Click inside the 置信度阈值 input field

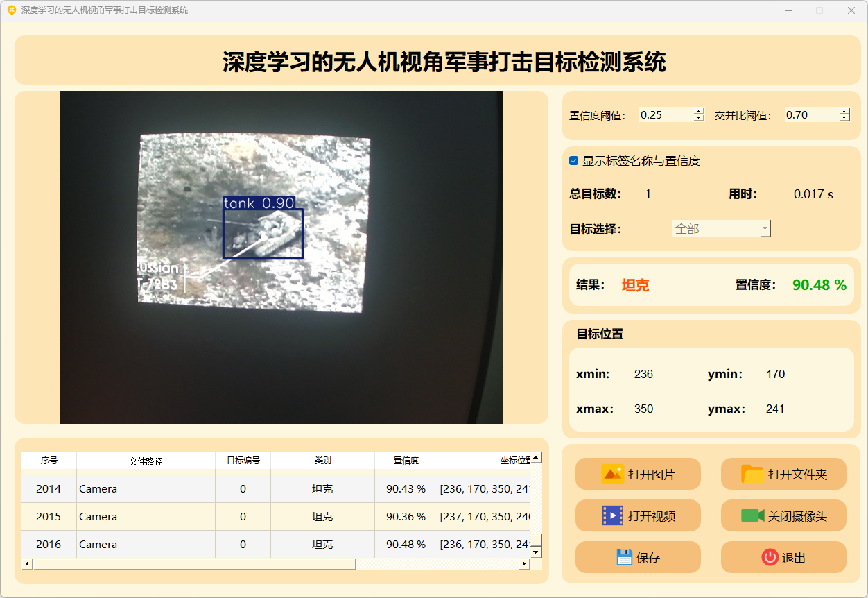point(664,115)
